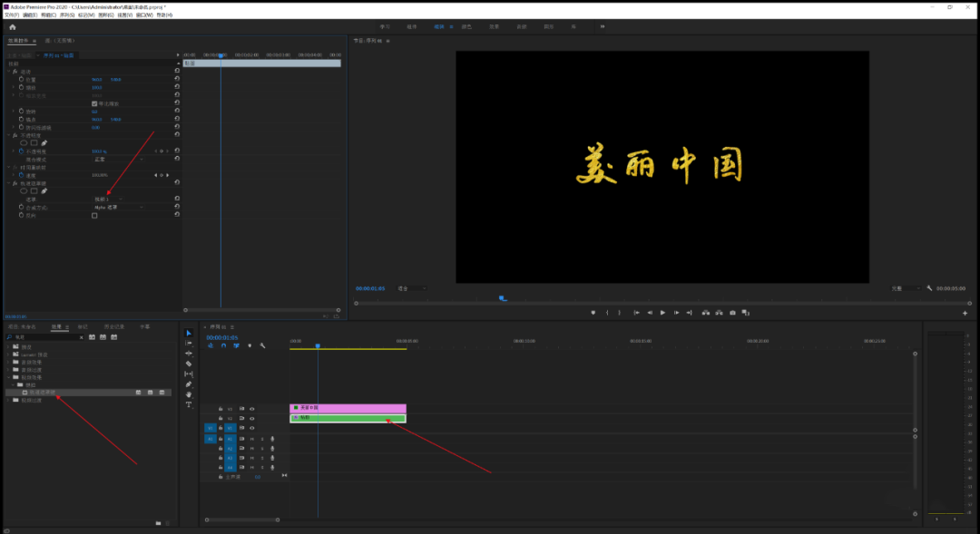
Task: Toggle the 等比缩放 uniform scale checkbox
Action: click(93, 103)
